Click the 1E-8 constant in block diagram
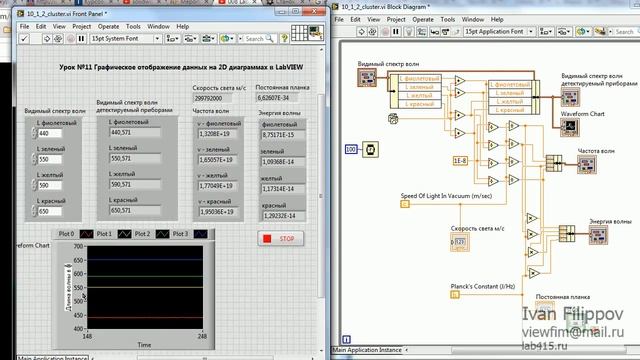Viewport: 640px width, 360px height. point(460,161)
